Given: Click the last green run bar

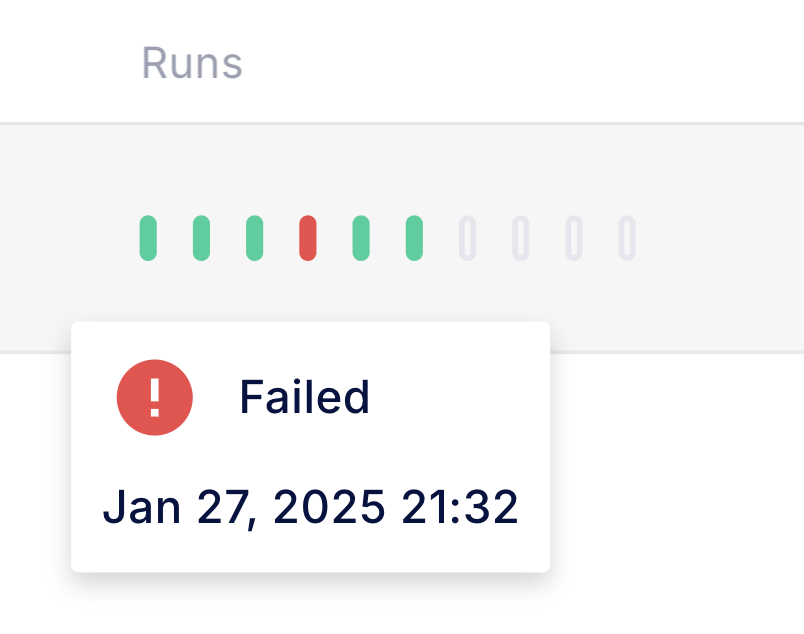Looking at the screenshot, I should tap(414, 238).
